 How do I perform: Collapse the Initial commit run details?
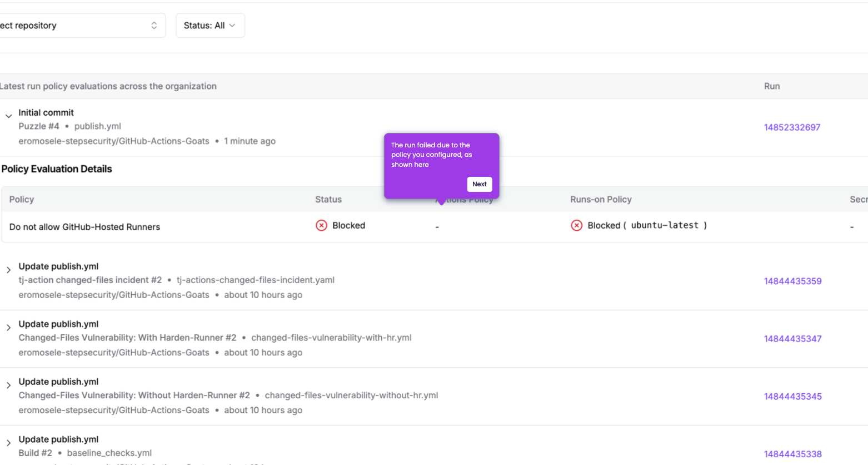tap(8, 116)
